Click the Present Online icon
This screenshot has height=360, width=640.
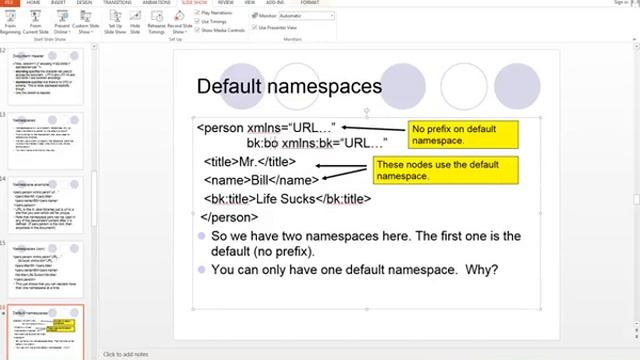pyautogui.click(x=62, y=16)
